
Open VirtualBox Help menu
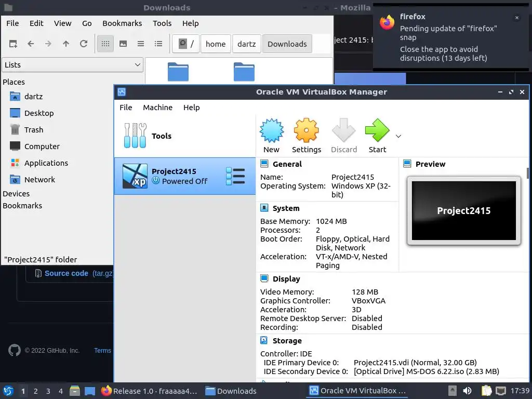pyautogui.click(x=191, y=107)
